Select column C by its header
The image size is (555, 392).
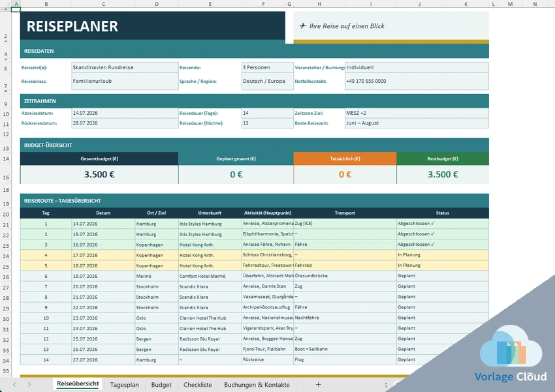tap(103, 4)
